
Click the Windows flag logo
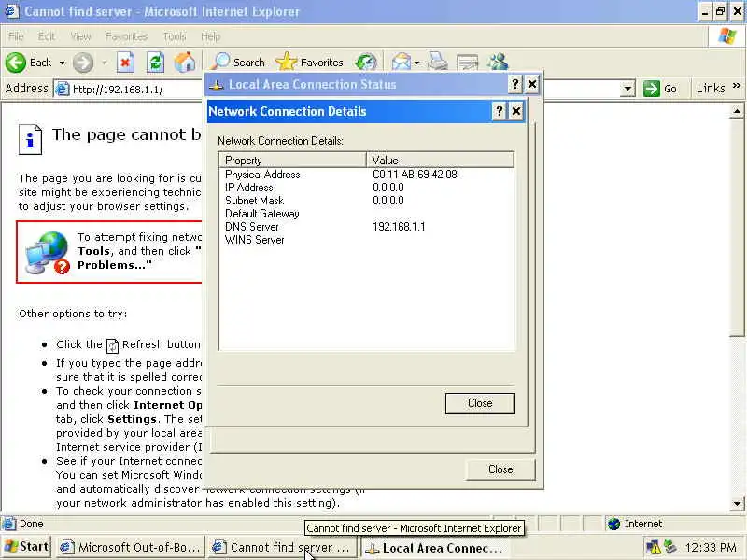coord(727,36)
